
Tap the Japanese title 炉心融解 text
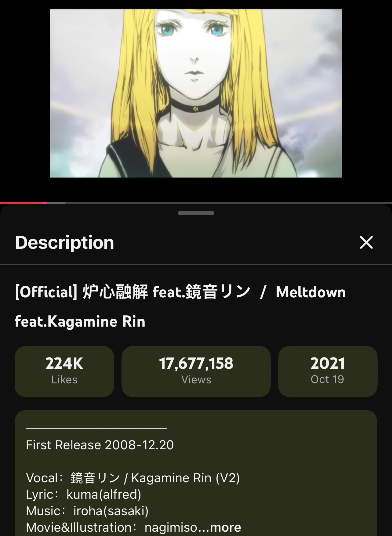(x=115, y=292)
